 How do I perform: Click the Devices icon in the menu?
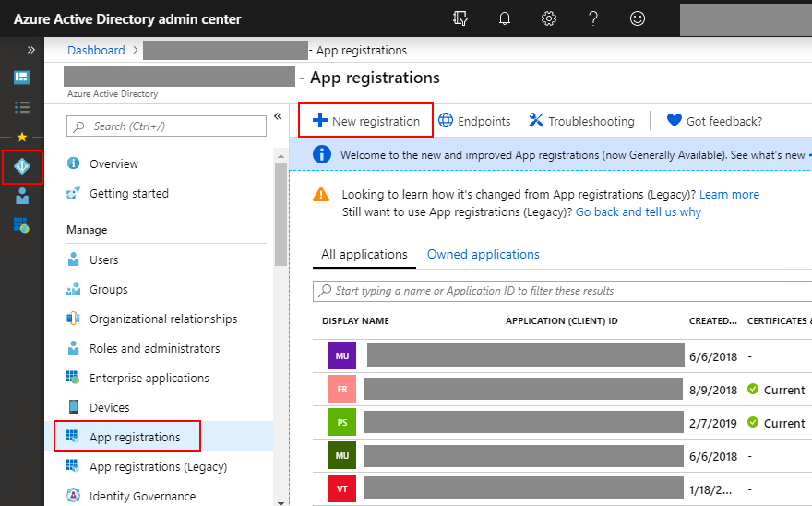74,406
